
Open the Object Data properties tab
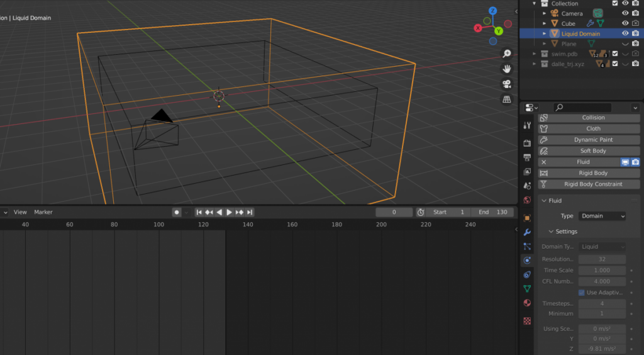(528, 289)
